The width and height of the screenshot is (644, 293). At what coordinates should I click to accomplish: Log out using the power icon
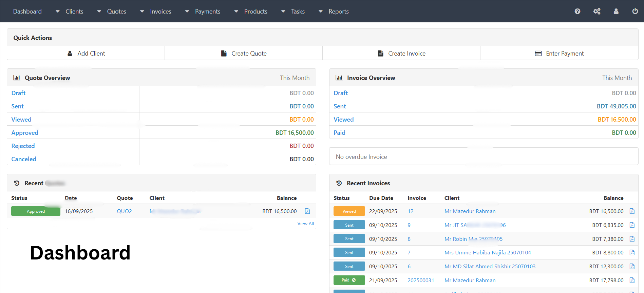[635, 11]
